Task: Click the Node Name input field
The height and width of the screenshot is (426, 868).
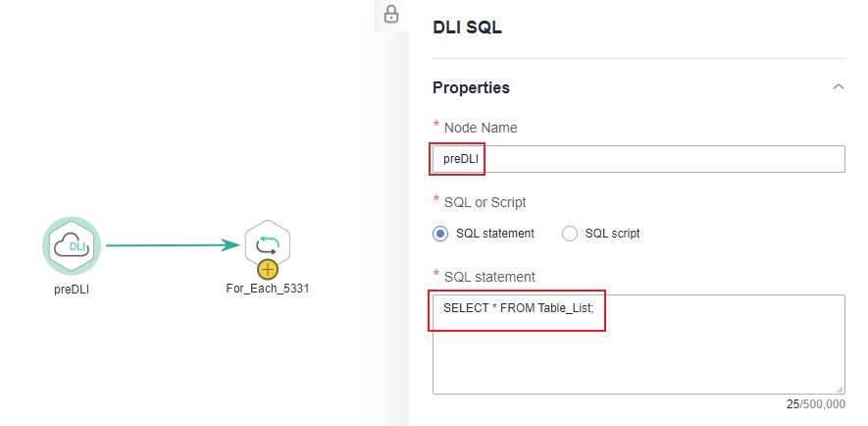Action: click(x=638, y=159)
